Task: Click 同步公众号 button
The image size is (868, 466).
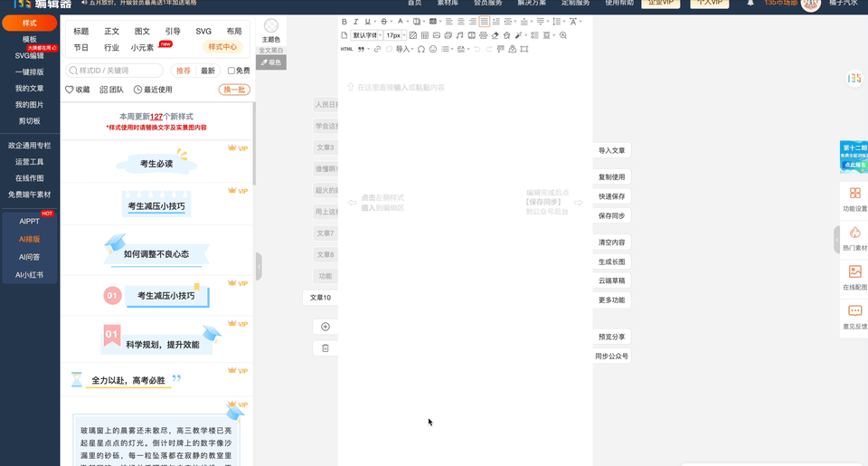Action: 612,356
